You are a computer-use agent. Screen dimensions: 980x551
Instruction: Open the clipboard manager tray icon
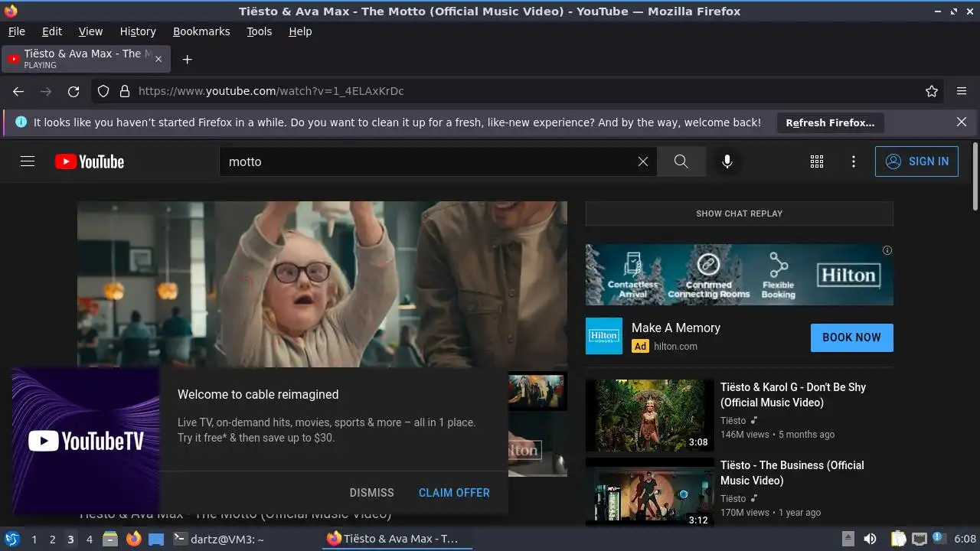pos(899,539)
